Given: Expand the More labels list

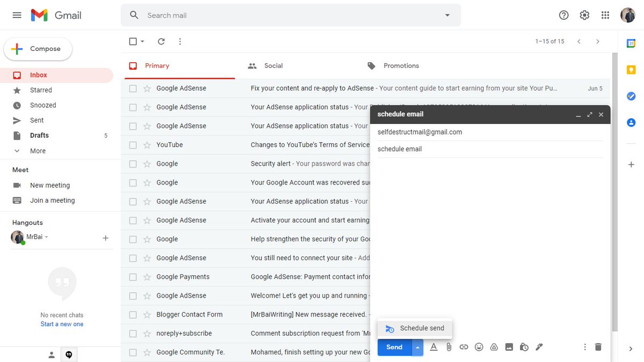Looking at the screenshot, I should (x=38, y=151).
